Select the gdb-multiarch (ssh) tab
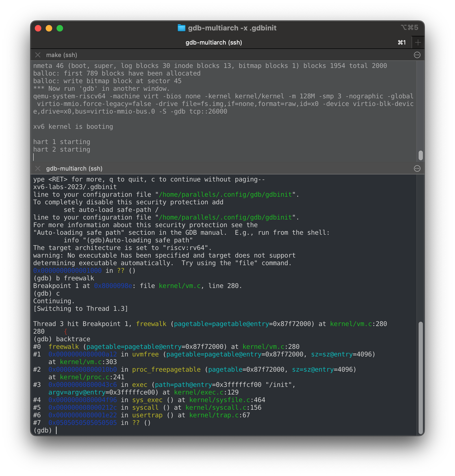Screen dimensions: 455x476 pos(213,42)
